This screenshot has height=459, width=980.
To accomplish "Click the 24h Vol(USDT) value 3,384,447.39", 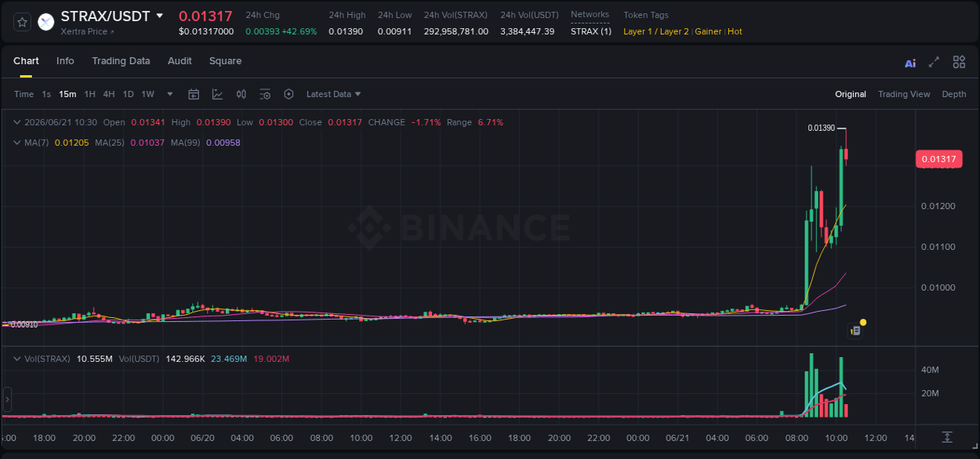I will click(528, 31).
